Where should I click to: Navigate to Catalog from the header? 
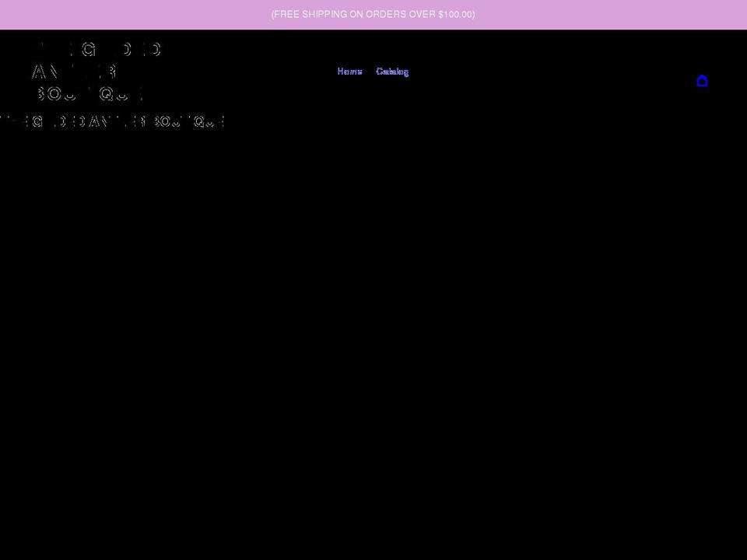pos(392,72)
